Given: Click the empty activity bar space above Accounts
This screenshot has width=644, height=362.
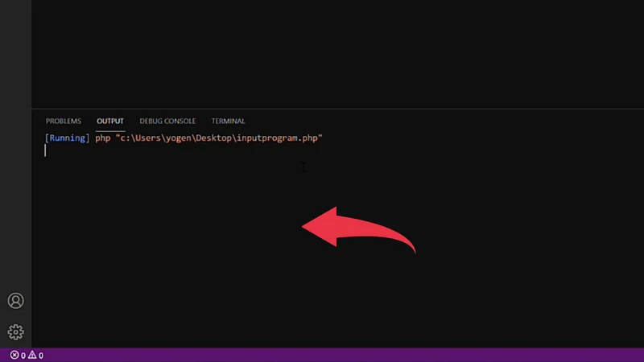Looking at the screenshot, I should point(15,144).
